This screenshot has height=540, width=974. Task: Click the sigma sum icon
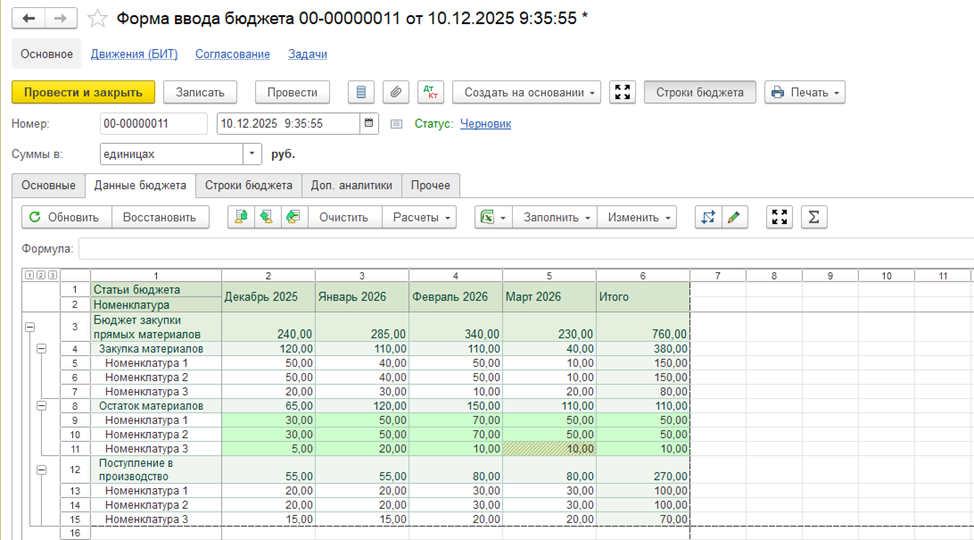pyautogui.click(x=814, y=217)
